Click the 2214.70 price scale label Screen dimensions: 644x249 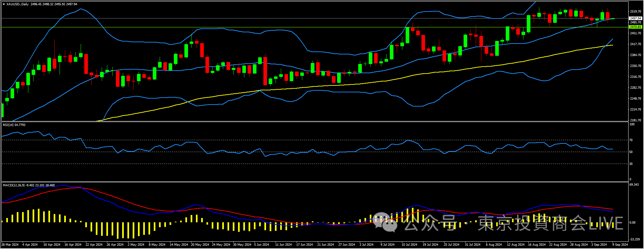click(635, 109)
